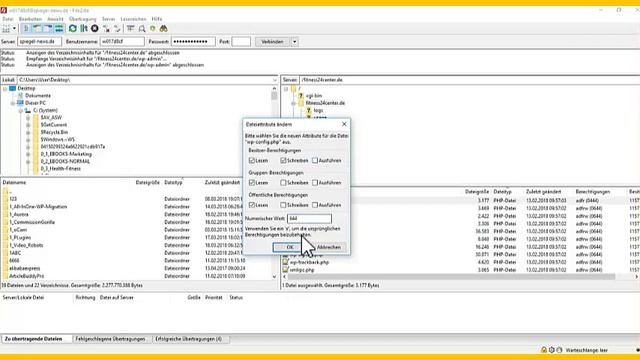This screenshot has width=640, height=360.
Task: Close the Dateiattribute ändern dialog
Action: [344, 124]
